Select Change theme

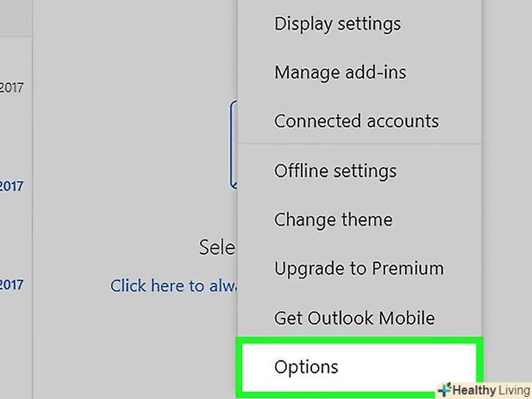(x=332, y=220)
